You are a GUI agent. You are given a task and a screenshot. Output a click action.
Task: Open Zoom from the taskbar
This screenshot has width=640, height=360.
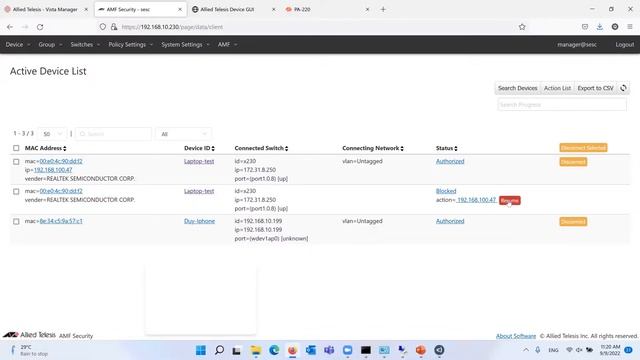347,350
